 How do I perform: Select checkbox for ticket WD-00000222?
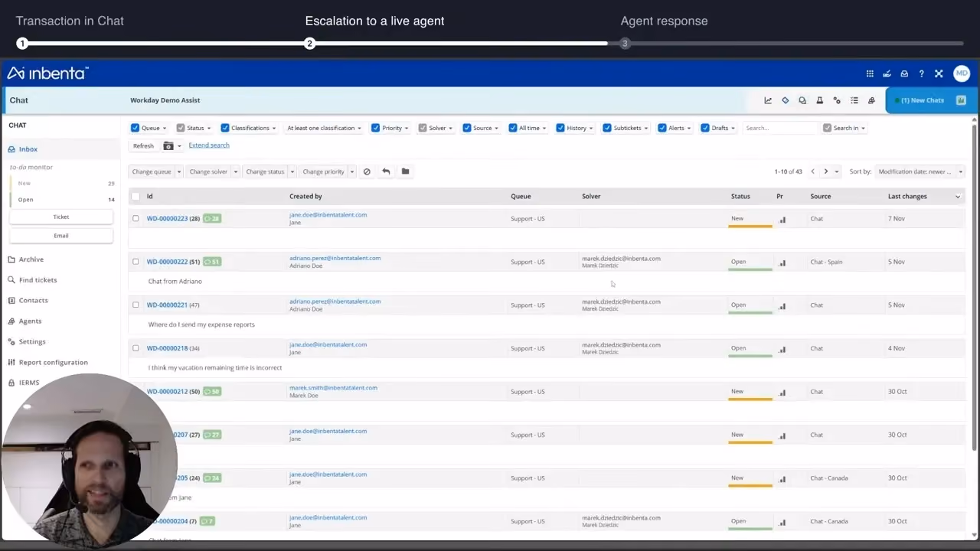(x=136, y=262)
